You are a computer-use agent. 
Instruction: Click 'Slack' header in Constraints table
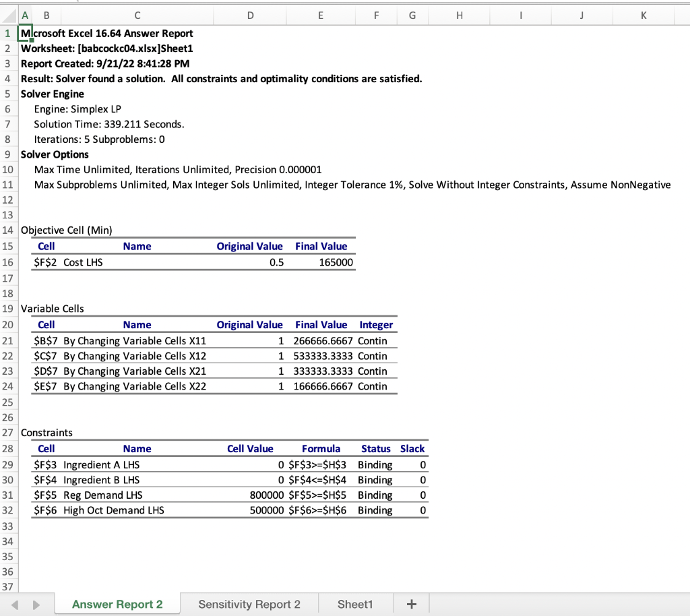[412, 449]
